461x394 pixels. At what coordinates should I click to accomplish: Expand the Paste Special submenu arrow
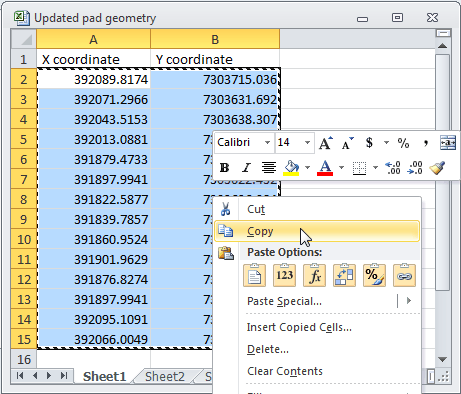click(409, 301)
